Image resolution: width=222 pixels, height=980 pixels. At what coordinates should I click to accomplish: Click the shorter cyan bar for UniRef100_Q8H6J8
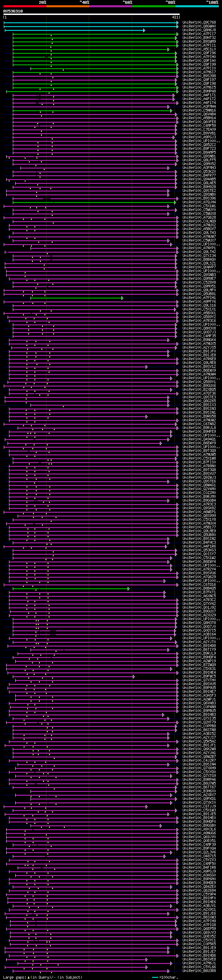[x=75, y=30]
